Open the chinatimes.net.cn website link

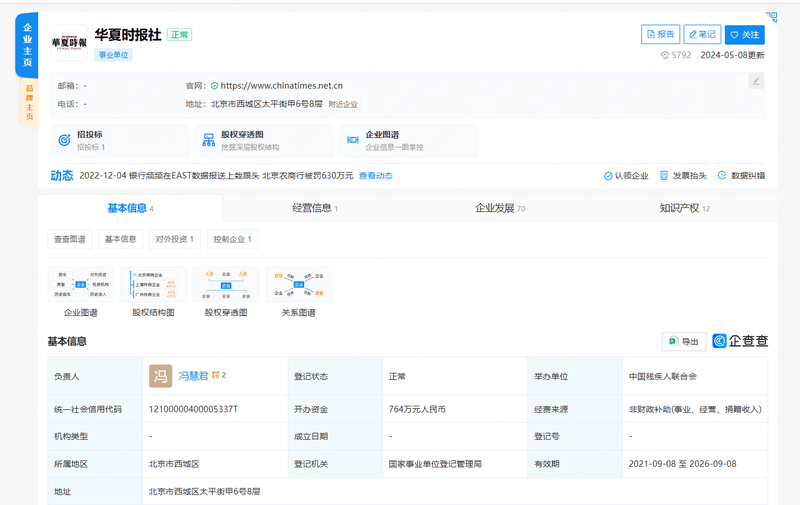point(282,86)
